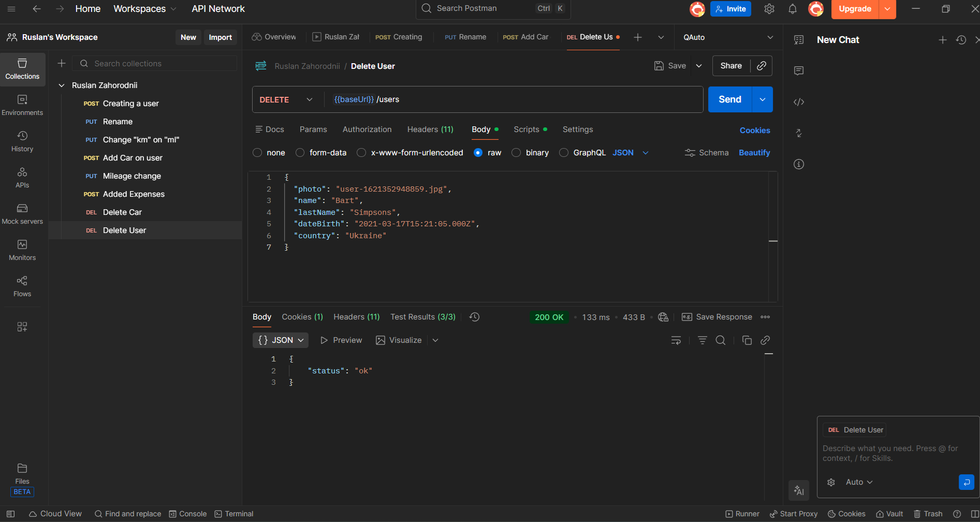Viewport: 980px width, 522px height.
Task: Open the Monitors sidebar panel
Action: click(22, 250)
